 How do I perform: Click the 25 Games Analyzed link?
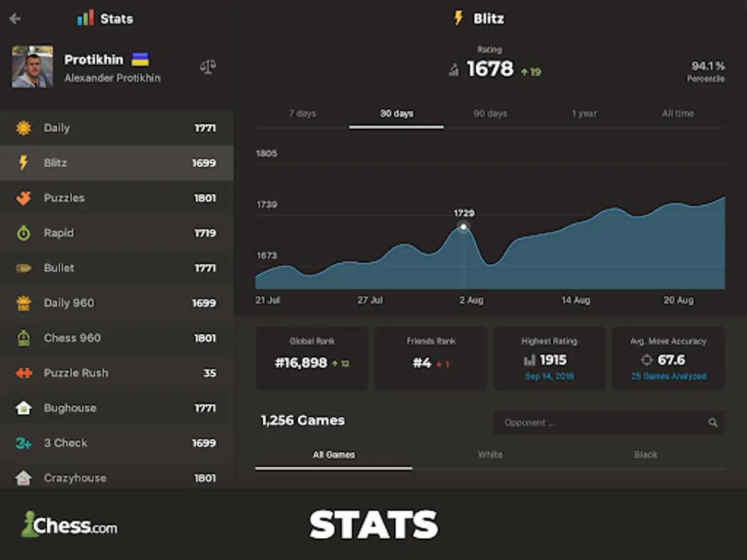669,376
